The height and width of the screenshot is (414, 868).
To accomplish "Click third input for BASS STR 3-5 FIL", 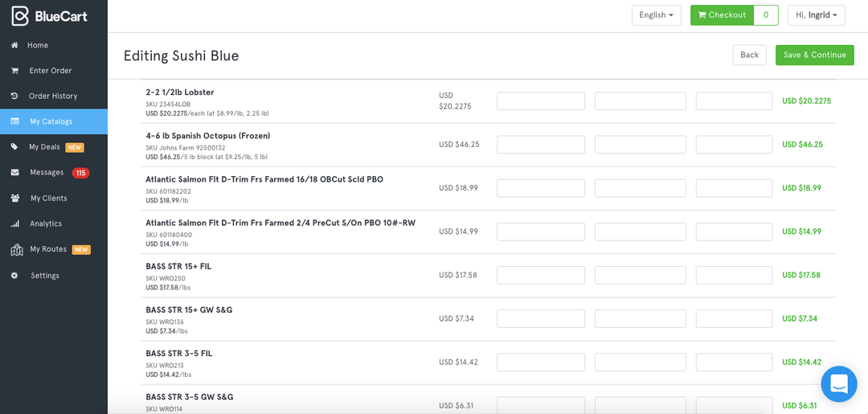I will point(734,362).
